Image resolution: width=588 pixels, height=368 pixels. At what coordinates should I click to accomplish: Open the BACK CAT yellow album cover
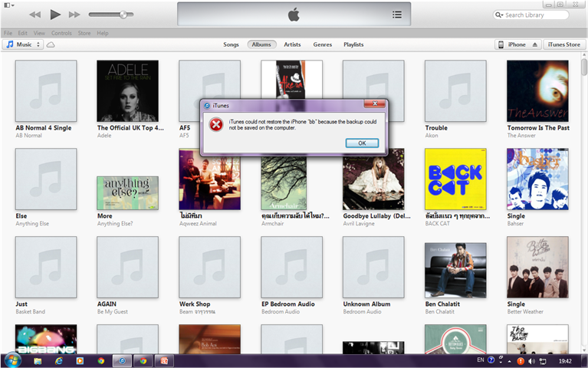pyautogui.click(x=455, y=179)
